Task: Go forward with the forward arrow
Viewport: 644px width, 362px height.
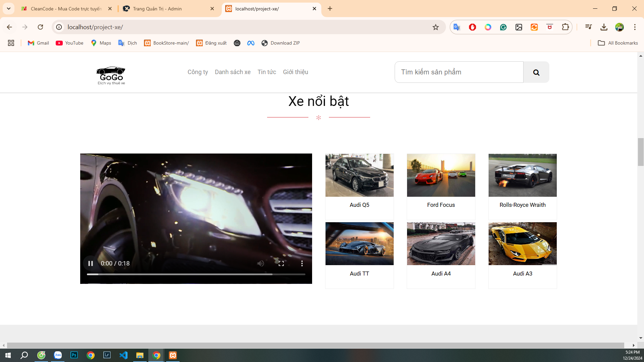Action: (x=25, y=27)
